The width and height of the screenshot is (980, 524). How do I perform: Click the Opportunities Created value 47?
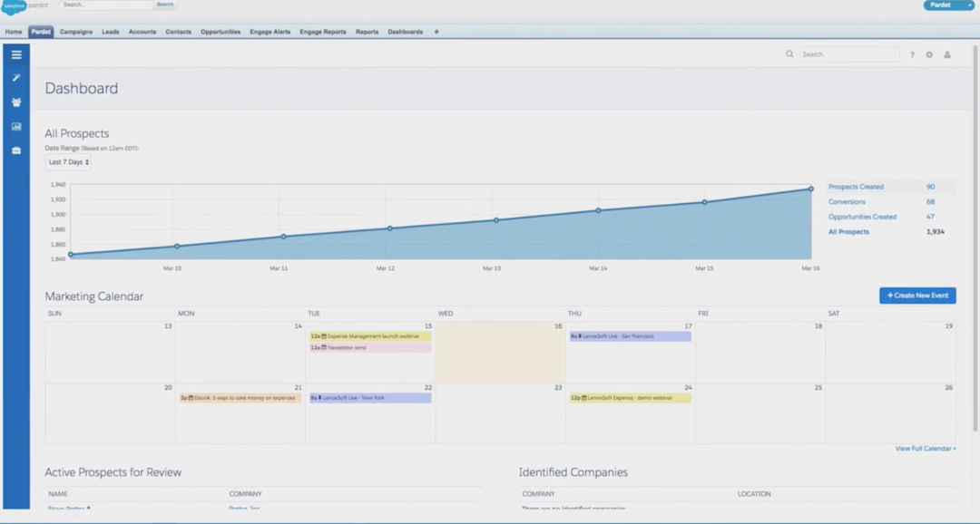[931, 217]
